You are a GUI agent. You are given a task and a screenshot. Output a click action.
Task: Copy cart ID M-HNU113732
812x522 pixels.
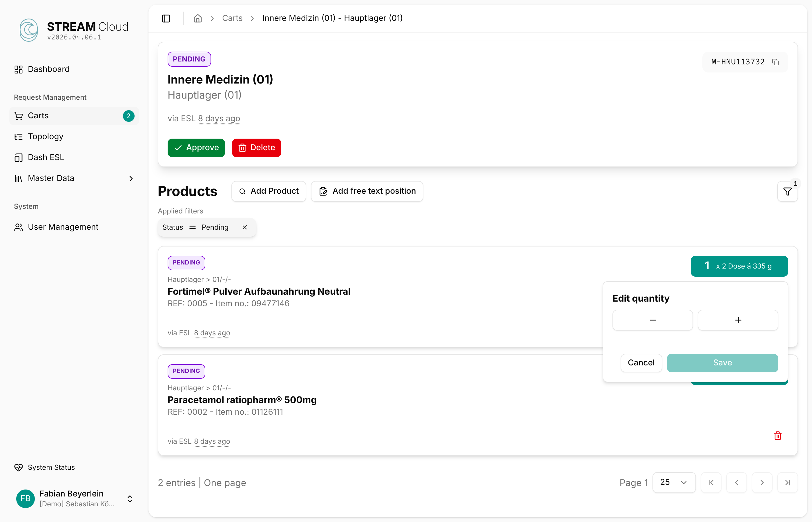coord(775,62)
